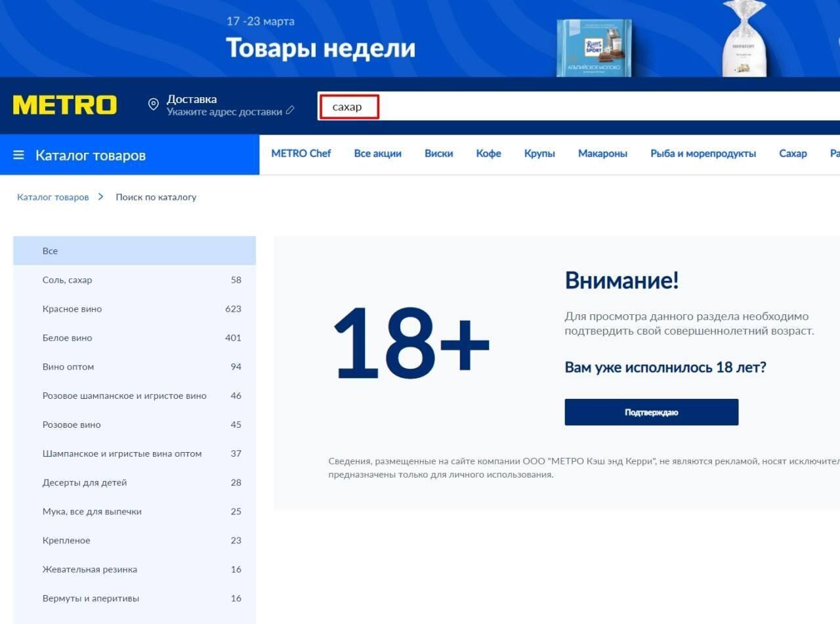Image resolution: width=840 pixels, height=624 pixels.
Task: Click the Ritter Sport chocolate banner image
Action: (593, 47)
